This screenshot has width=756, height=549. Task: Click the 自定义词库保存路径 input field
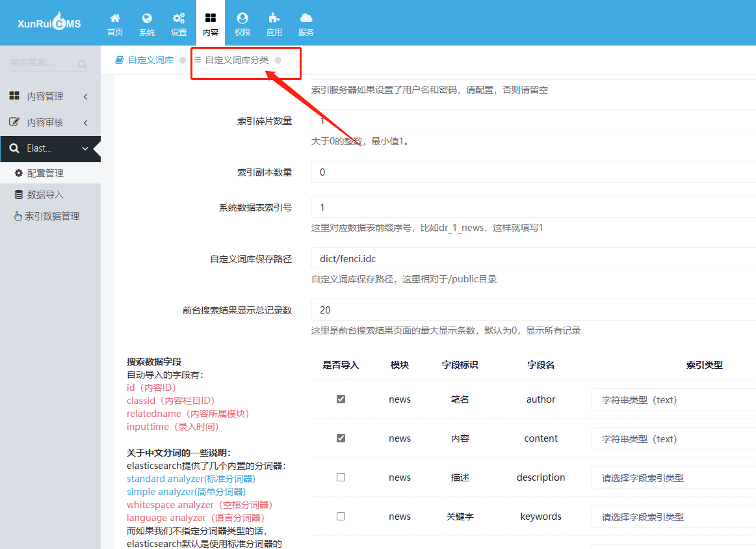click(533, 259)
